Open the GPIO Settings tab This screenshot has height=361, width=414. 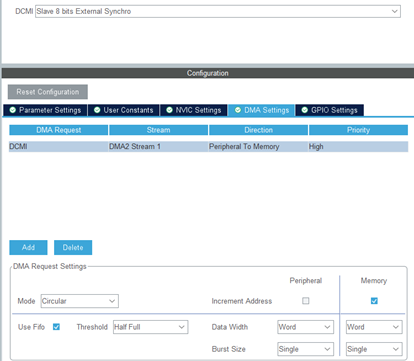pyautogui.click(x=329, y=110)
